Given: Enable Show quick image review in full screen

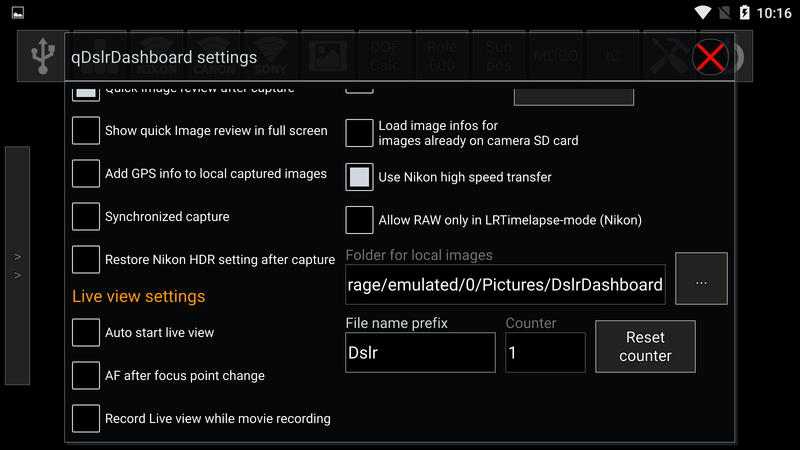Looking at the screenshot, I should [86, 131].
